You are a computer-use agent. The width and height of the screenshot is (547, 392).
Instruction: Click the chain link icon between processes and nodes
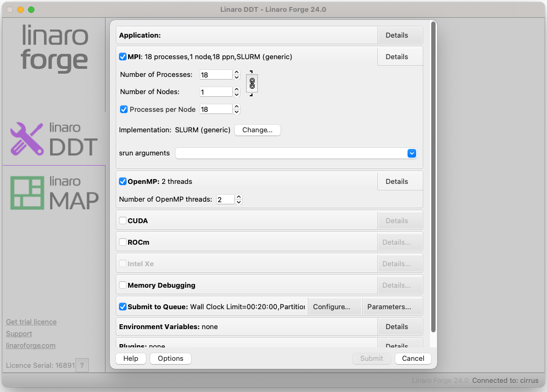[x=251, y=83]
